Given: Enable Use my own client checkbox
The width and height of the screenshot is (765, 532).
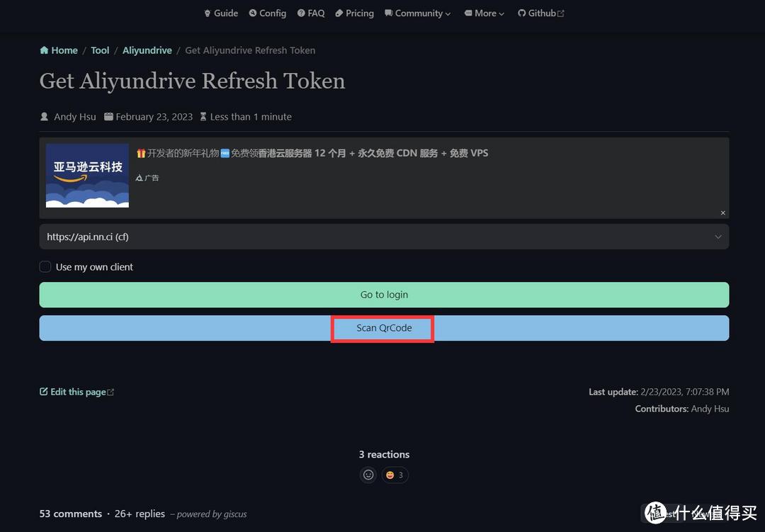Looking at the screenshot, I should tap(45, 267).
